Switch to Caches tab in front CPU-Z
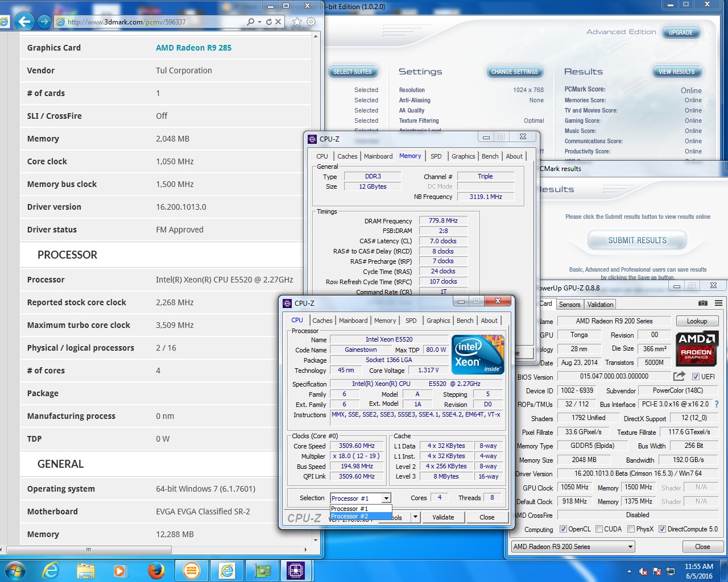The height and width of the screenshot is (582, 728). tap(322, 321)
